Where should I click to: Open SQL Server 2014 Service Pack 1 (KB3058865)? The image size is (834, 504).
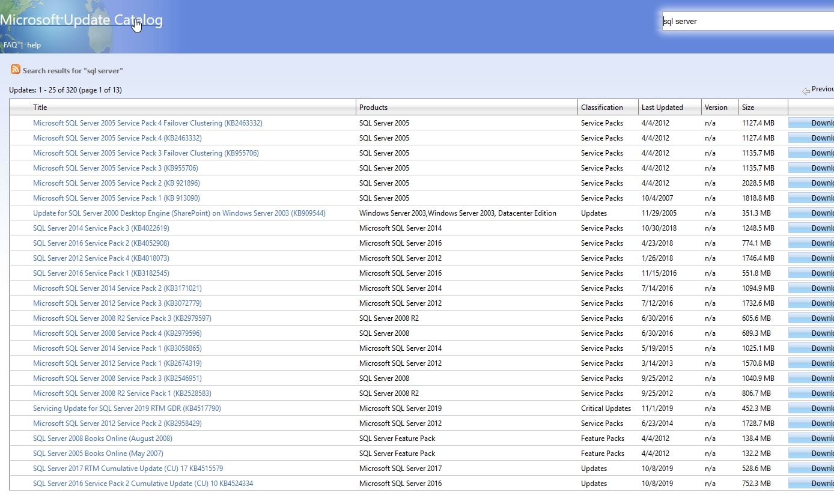tap(117, 348)
